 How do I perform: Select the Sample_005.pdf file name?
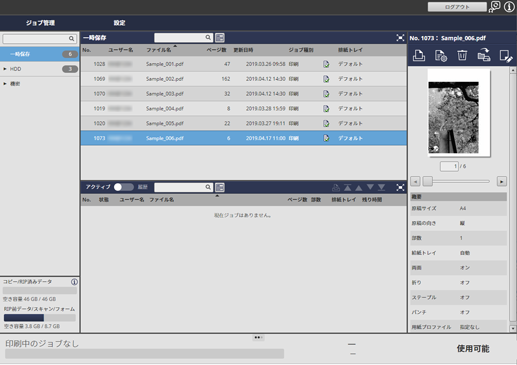pyautogui.click(x=165, y=123)
